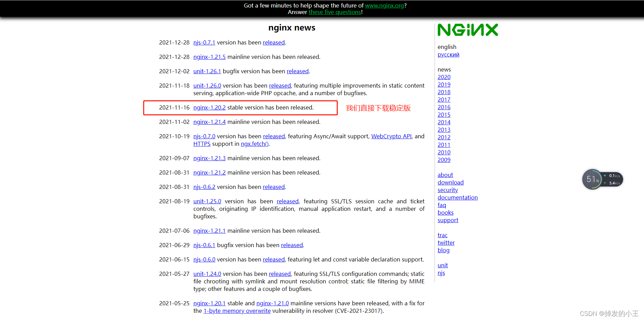Click 'released' link for njs-0.7.1
644x320 pixels.
click(x=274, y=42)
